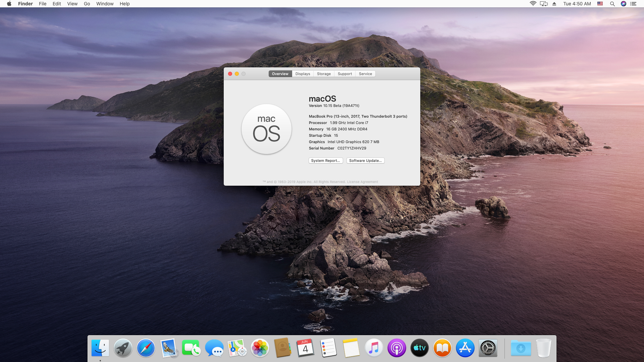Click the Search icon in menu bar
Viewport: 644px width, 362px height.
[x=612, y=4]
